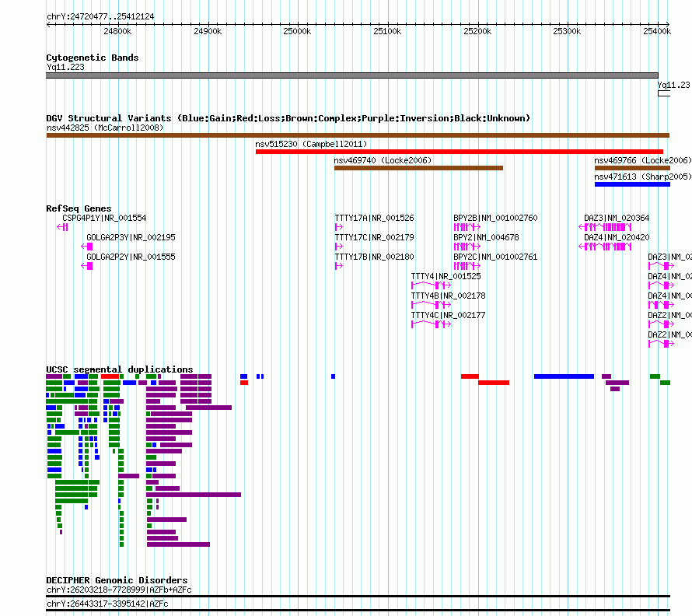This screenshot has height=616, width=692.
Task: Click the 25200k ruler label
Action: [x=477, y=31]
